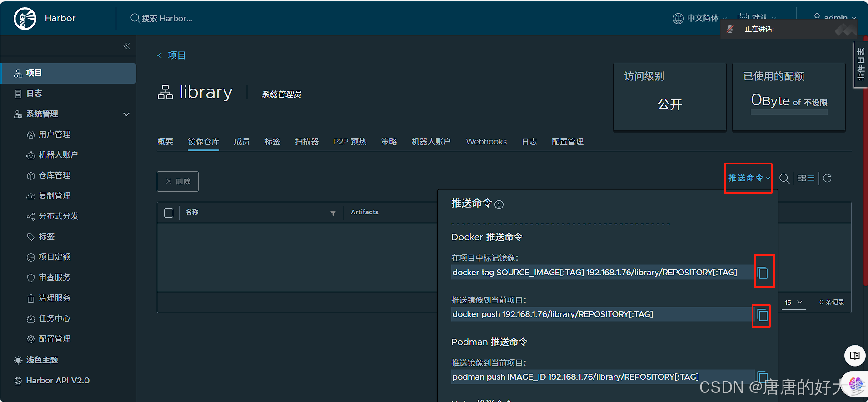Screen dimensions: 868x402
Task: Open 项目 in the left sidebar
Action: pos(68,73)
